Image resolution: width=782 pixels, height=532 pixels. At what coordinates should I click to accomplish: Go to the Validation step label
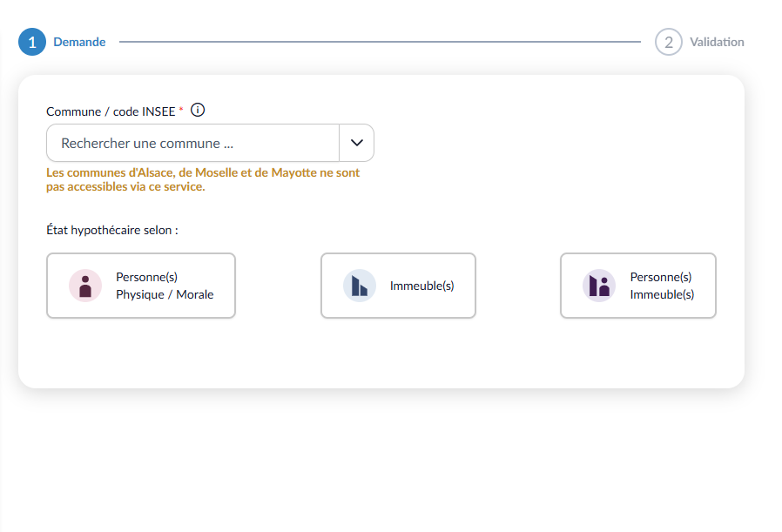tap(717, 42)
